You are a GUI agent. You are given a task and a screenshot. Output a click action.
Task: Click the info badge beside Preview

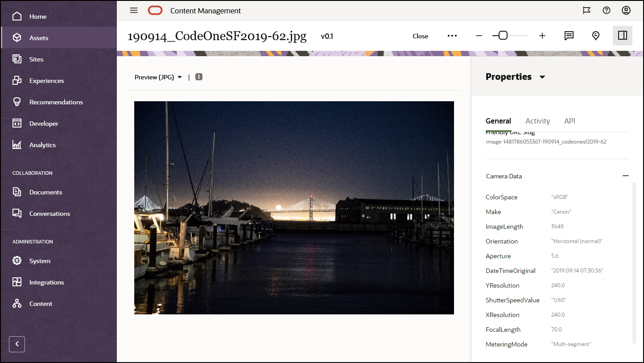pyautogui.click(x=199, y=77)
